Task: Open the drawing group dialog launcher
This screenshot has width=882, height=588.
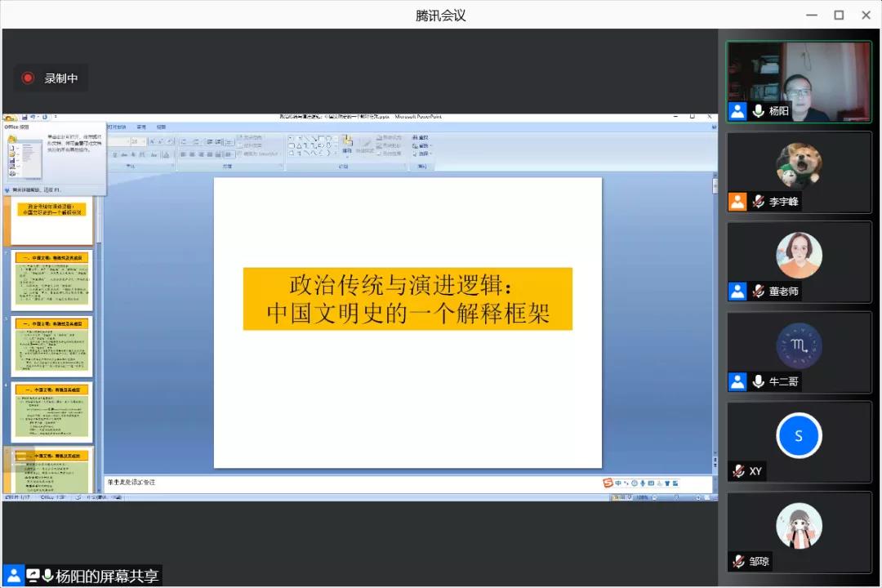Action: pos(404,167)
